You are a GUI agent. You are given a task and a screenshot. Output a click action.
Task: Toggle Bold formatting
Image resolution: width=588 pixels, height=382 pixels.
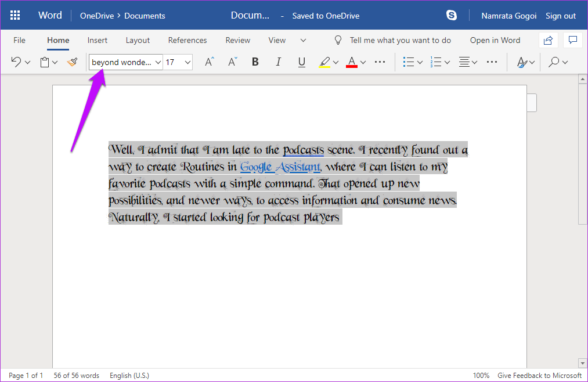(255, 62)
